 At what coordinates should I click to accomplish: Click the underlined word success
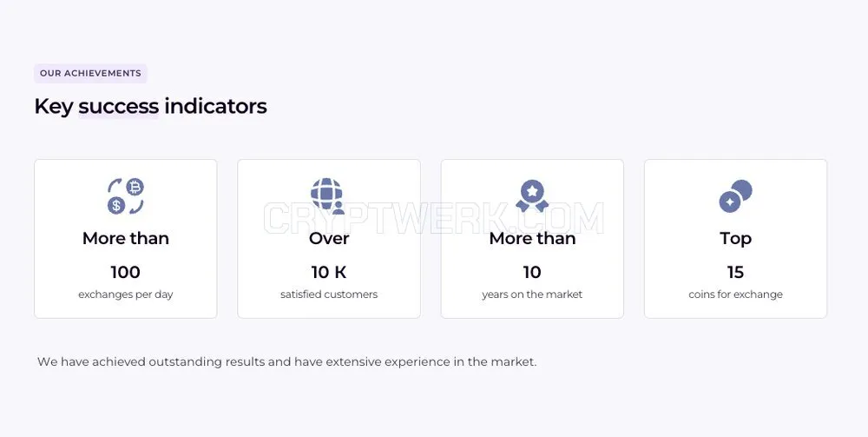[x=118, y=106]
